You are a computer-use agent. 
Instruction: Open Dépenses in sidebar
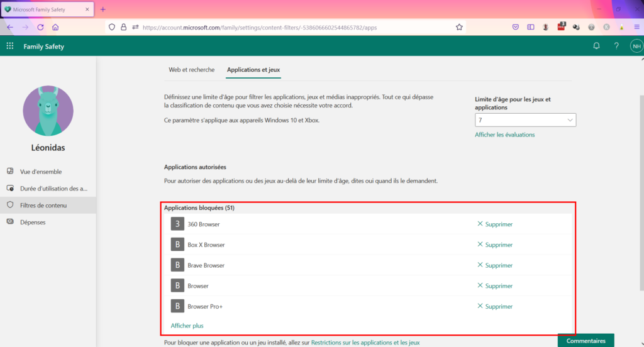(x=48, y=222)
